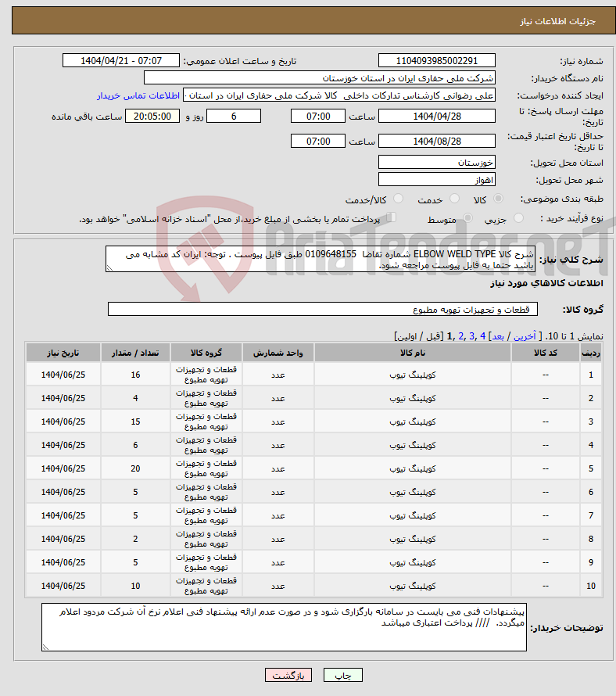Click quantity 15 in row 3

pyautogui.click(x=135, y=422)
